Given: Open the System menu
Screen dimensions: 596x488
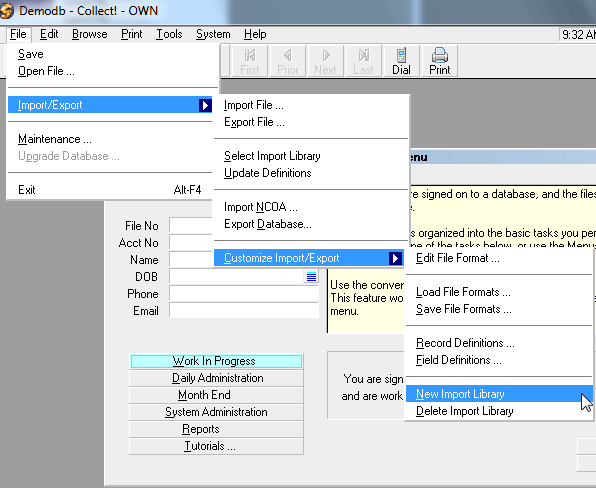Looking at the screenshot, I should click(x=213, y=34).
